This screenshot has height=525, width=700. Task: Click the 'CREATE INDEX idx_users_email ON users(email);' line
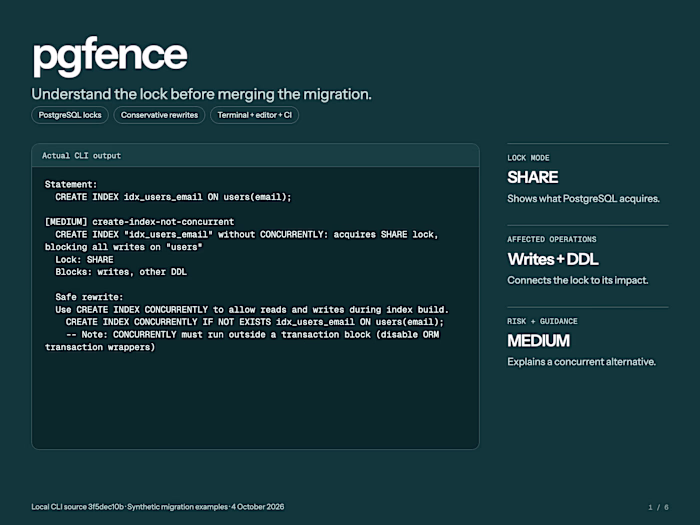point(173,197)
